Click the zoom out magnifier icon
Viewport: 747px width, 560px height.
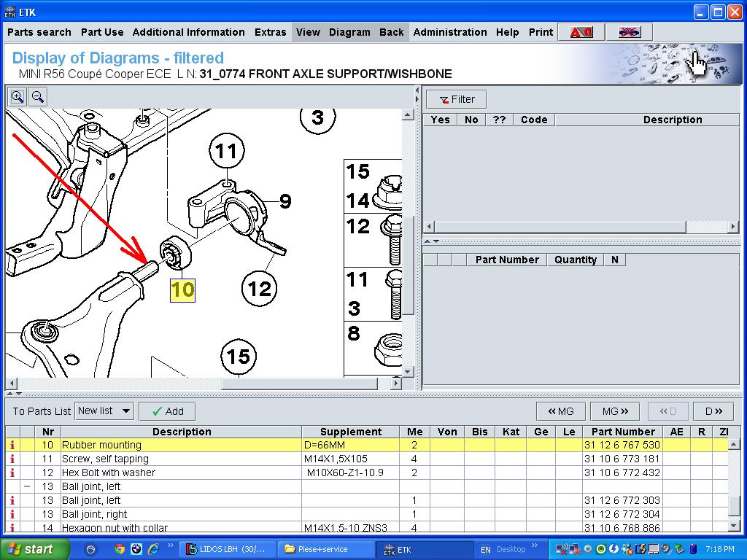tap(38, 96)
